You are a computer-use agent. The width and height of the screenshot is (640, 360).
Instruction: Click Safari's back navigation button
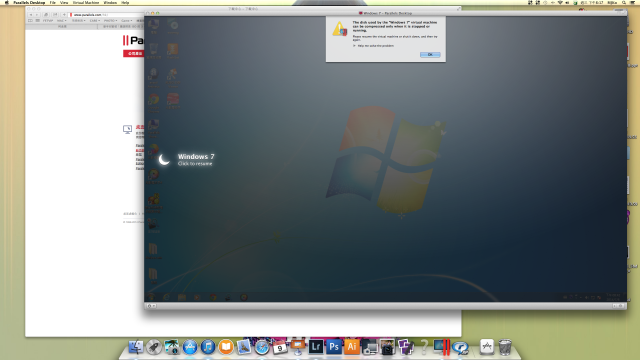(x=30, y=15)
